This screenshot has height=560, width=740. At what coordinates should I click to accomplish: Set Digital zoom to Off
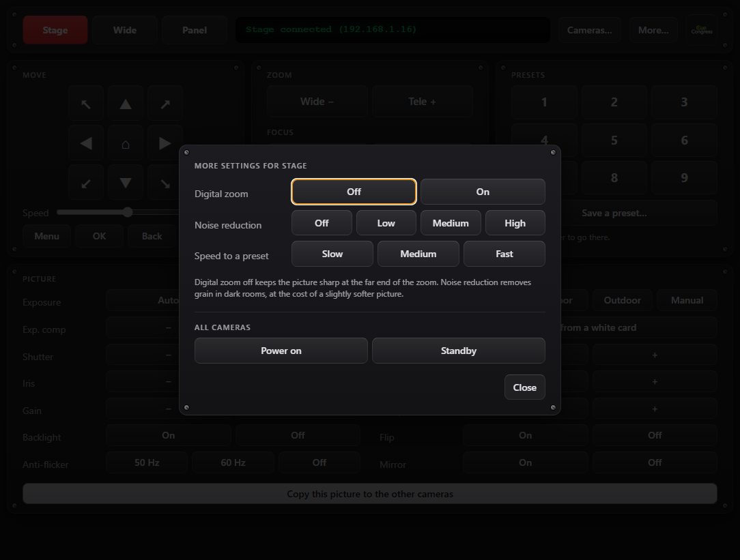click(x=354, y=192)
